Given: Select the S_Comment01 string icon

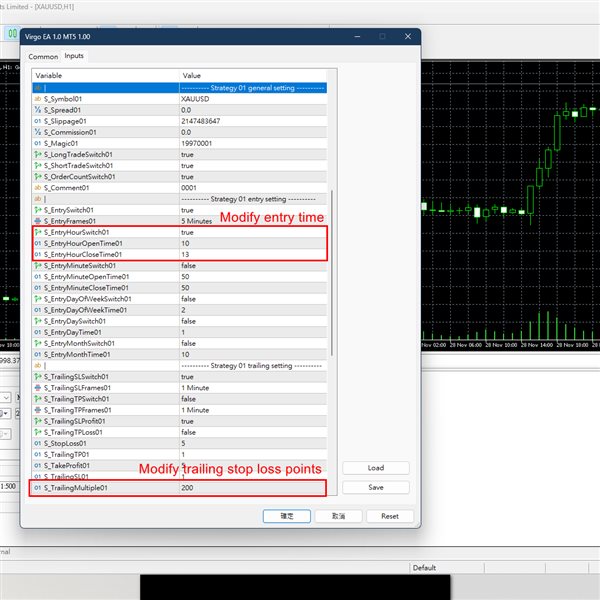Looking at the screenshot, I should (38, 188).
